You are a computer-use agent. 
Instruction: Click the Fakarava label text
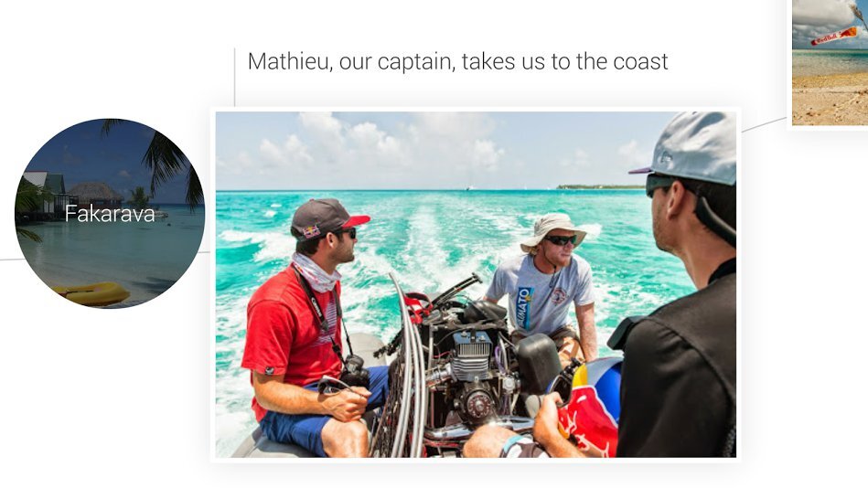110,214
